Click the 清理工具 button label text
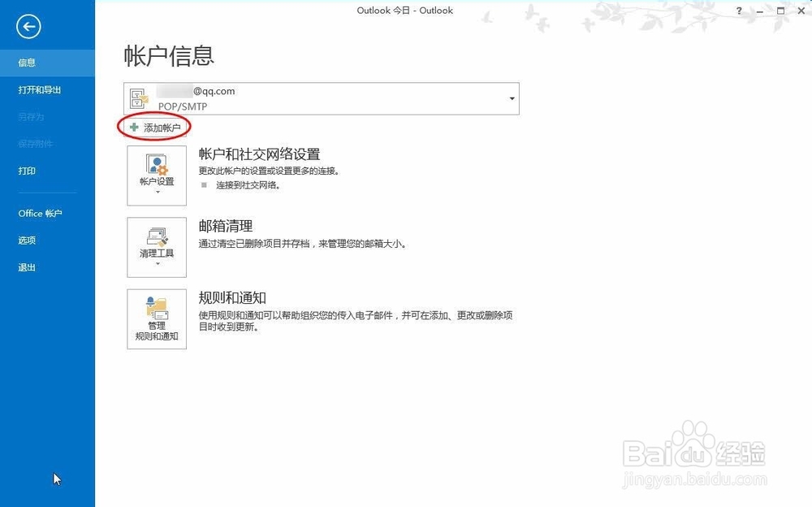The width and height of the screenshot is (812, 507). point(157,253)
